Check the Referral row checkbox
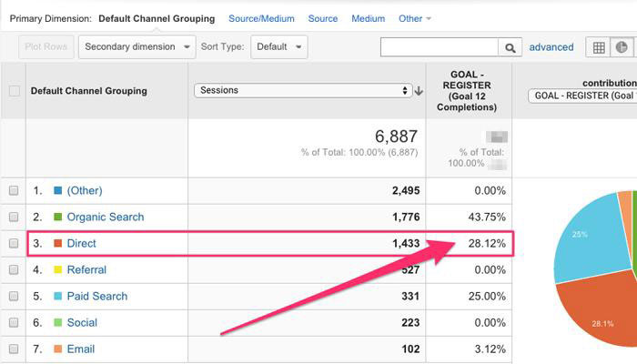Image resolution: width=637 pixels, height=364 pixels. coord(14,269)
